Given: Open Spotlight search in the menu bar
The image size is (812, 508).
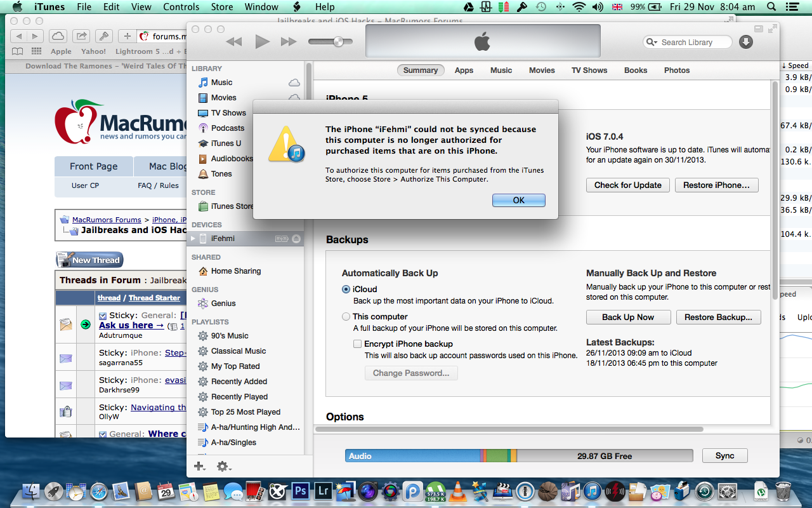Looking at the screenshot, I should click(771, 7).
